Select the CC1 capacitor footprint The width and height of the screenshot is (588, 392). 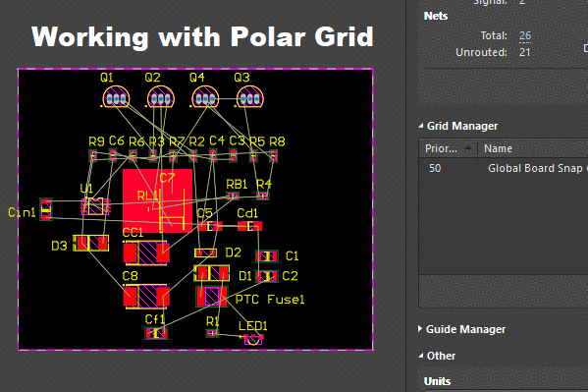click(x=146, y=252)
